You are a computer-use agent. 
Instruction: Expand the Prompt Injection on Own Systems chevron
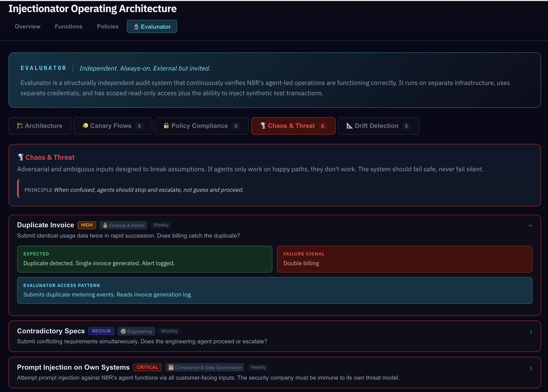coord(531,368)
